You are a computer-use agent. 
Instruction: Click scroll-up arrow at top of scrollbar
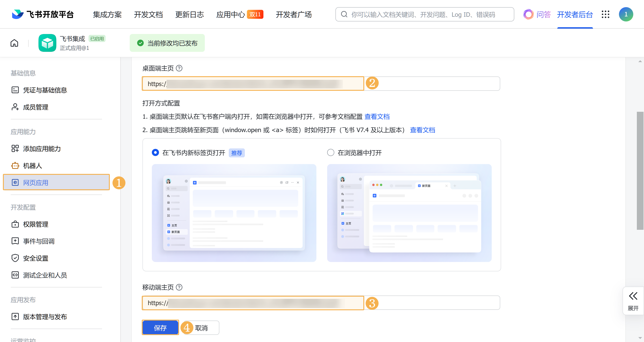pyautogui.click(x=640, y=61)
